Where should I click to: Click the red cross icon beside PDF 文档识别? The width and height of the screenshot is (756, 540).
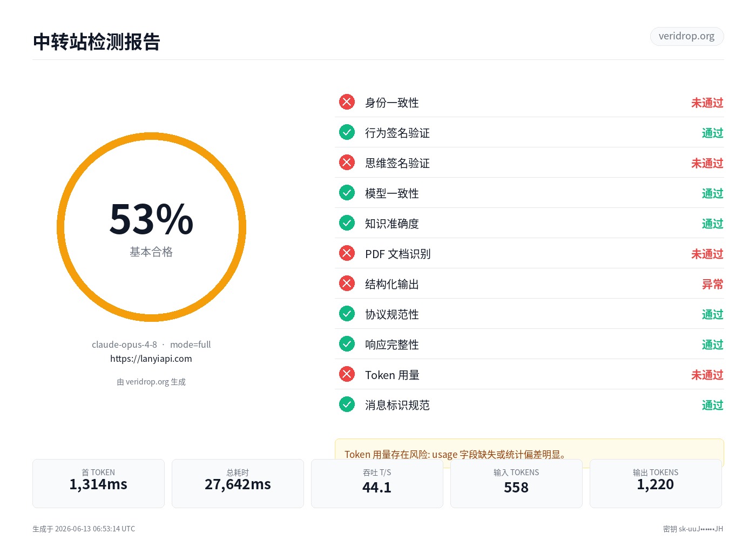point(347,253)
